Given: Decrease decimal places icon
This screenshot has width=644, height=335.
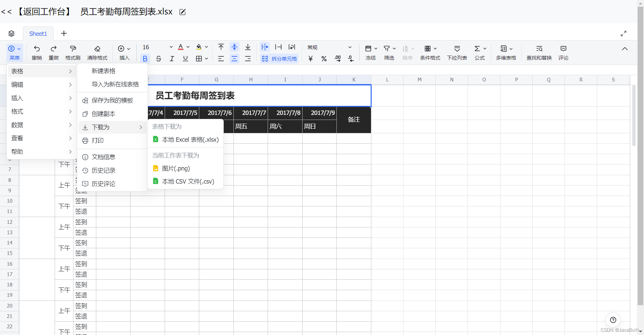Looking at the screenshot, I should click(351, 59).
